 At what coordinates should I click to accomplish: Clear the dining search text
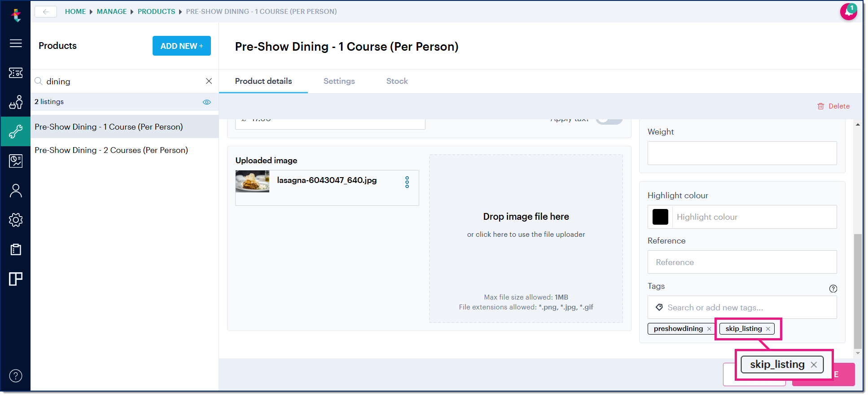209,81
